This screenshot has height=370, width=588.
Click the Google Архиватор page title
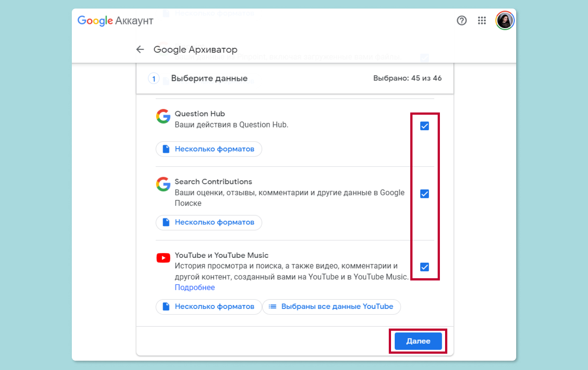point(196,50)
